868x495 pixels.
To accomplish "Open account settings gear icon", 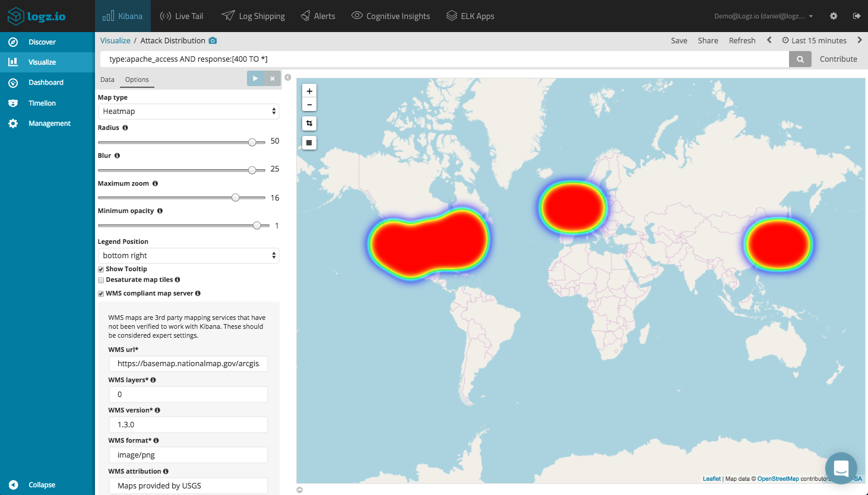I will click(834, 16).
